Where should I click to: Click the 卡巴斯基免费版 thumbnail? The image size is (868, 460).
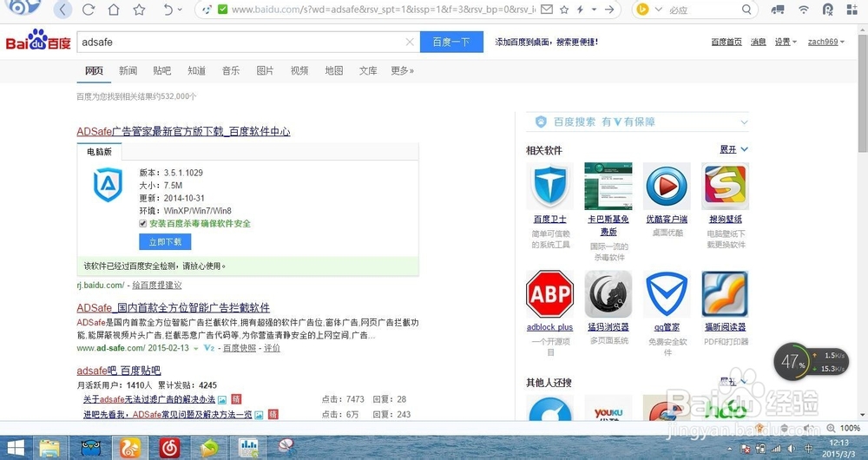[608, 186]
